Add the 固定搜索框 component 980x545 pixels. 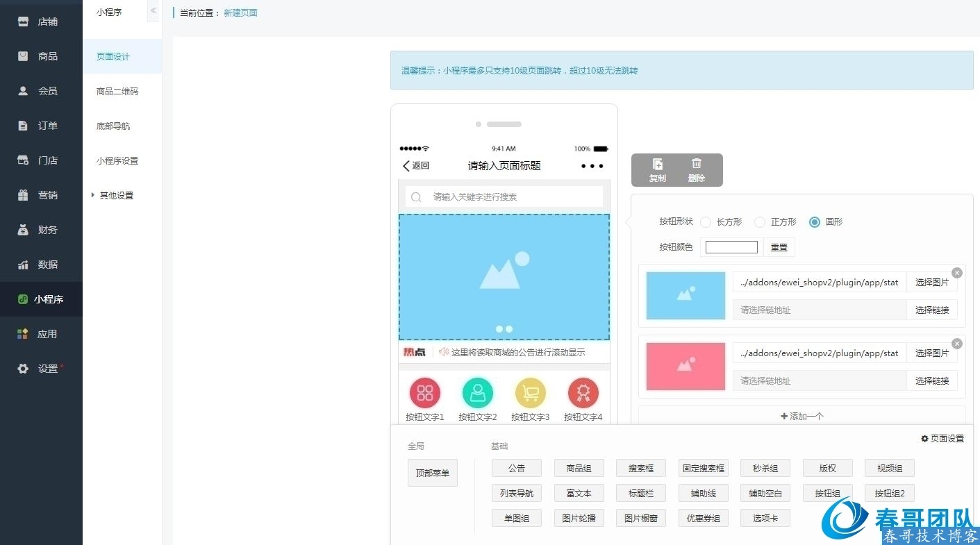[704, 468]
